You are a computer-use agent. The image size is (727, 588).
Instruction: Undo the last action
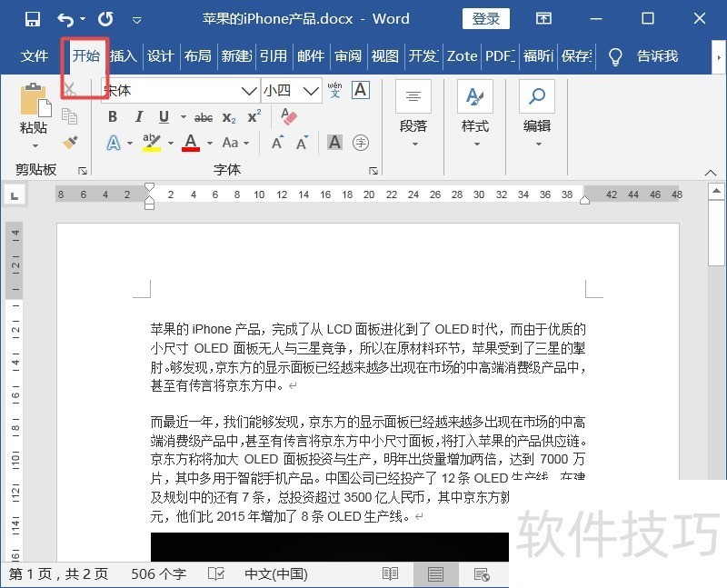(x=65, y=19)
